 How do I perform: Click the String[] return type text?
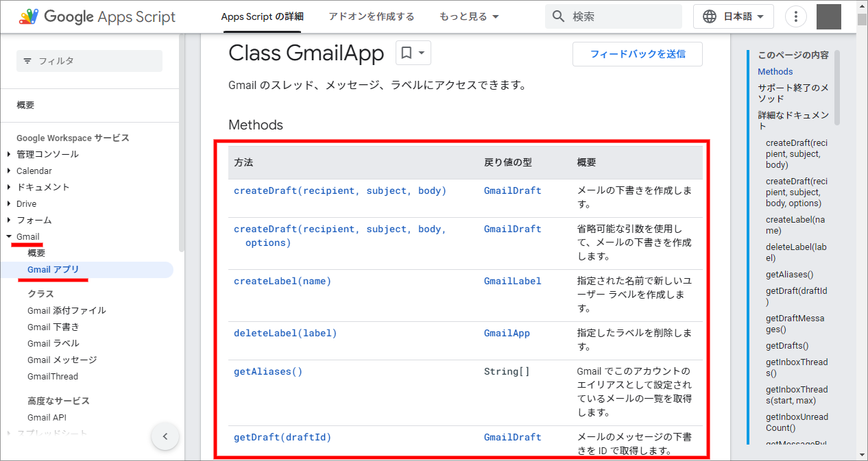507,371
